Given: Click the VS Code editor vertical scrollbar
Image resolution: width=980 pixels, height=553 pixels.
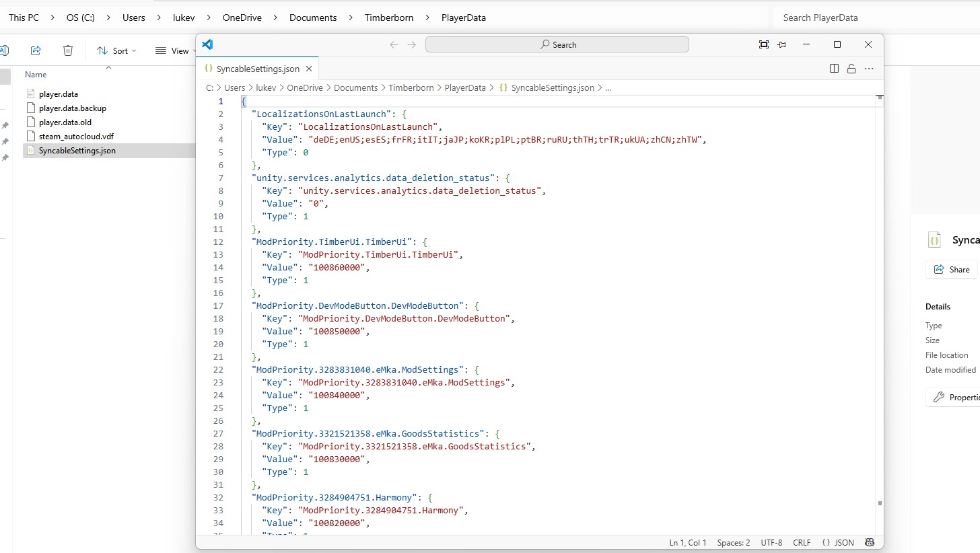Looking at the screenshot, I should pos(879,314).
